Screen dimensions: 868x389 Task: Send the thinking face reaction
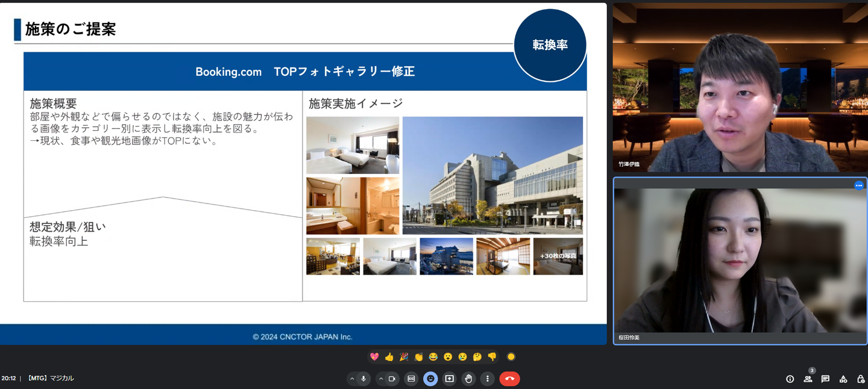click(477, 357)
